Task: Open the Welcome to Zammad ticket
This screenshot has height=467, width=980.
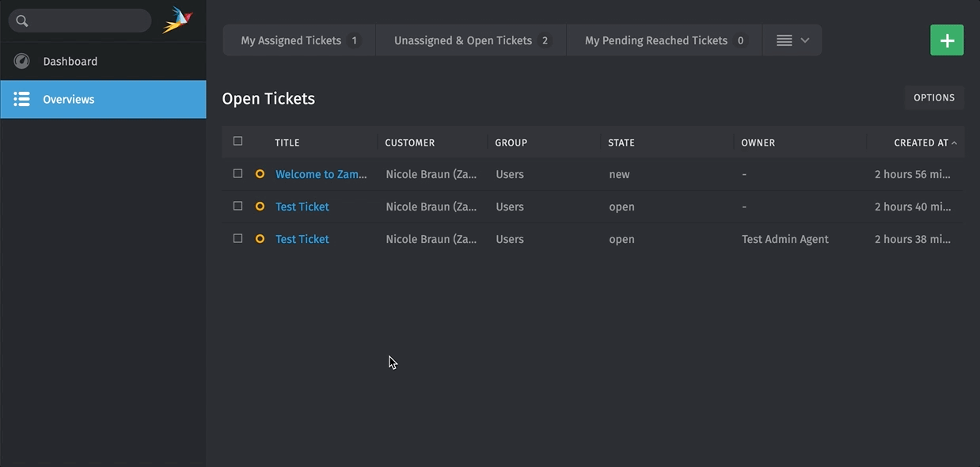Action: (x=321, y=173)
